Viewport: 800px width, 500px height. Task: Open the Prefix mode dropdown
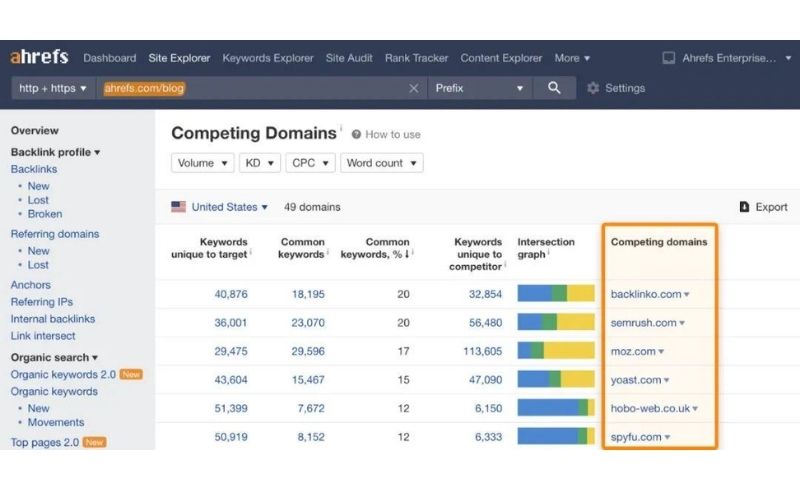coord(480,88)
